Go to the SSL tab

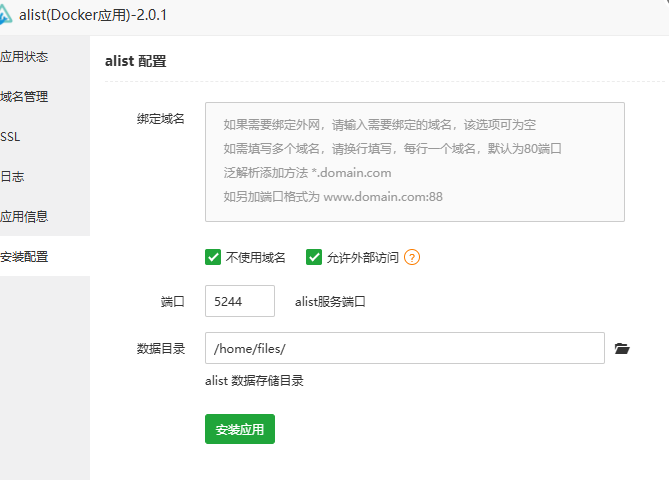click(x=45, y=137)
